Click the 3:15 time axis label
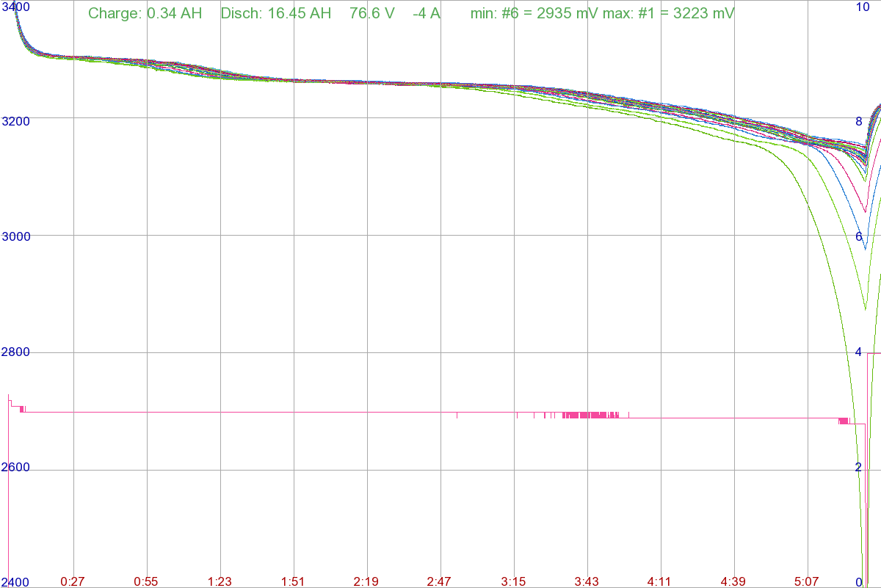 click(x=513, y=581)
